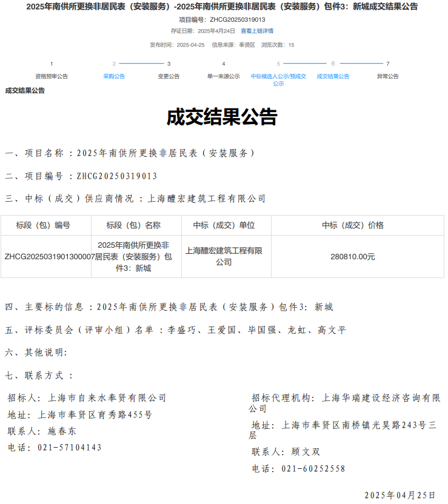Switch to the 资格预审公告 step
This screenshot has height=504, width=448.
[52, 76]
